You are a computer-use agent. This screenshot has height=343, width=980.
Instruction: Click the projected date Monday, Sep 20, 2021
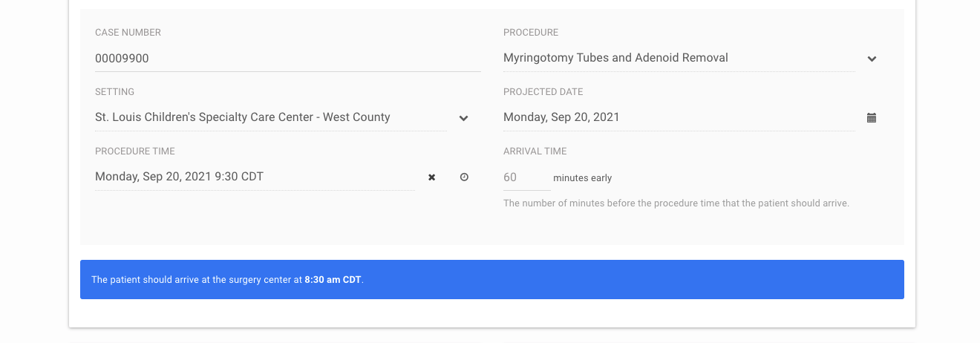point(679,117)
